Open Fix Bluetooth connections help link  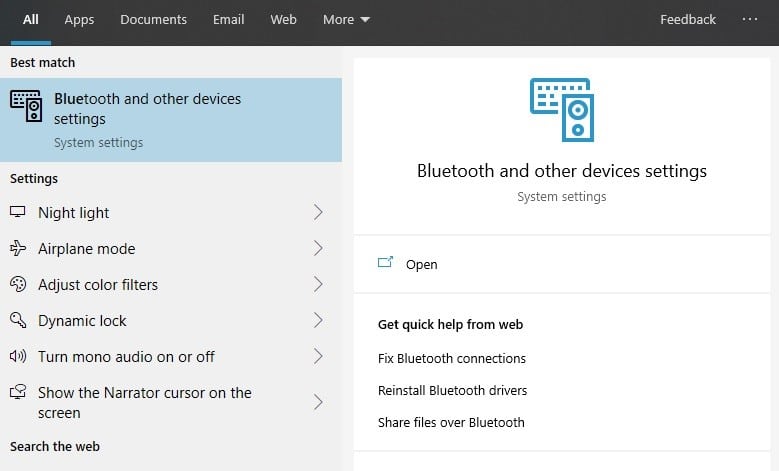click(x=451, y=358)
